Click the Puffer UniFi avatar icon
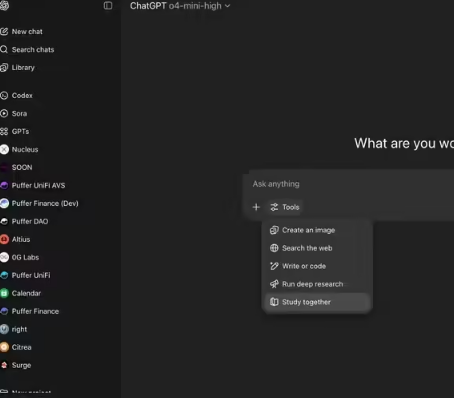This screenshot has height=398, width=454. pos(4,276)
